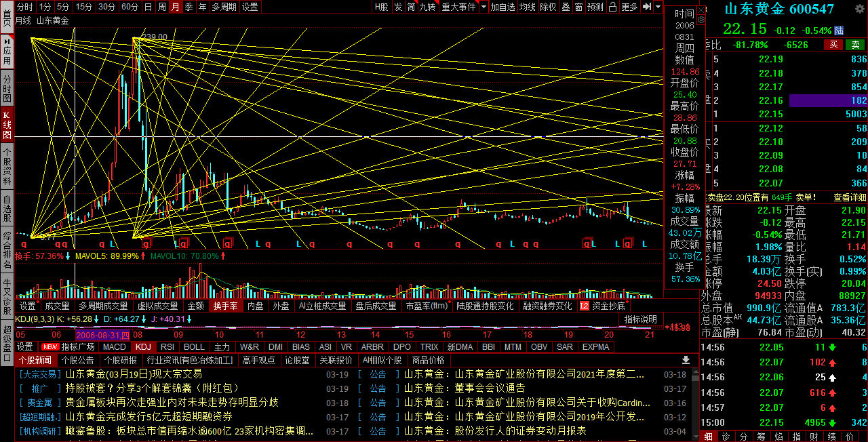Select the 月 monthly period

[x=176, y=7]
